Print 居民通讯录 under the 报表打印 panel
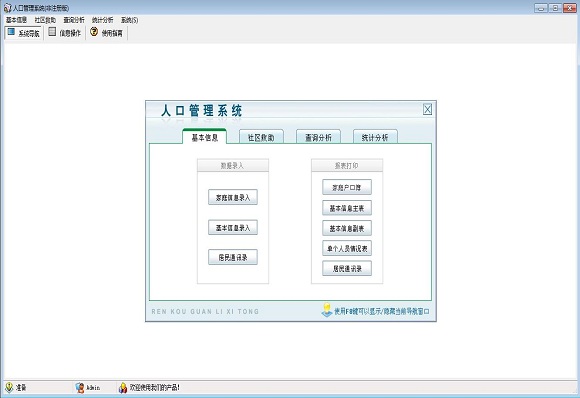 coord(347,269)
